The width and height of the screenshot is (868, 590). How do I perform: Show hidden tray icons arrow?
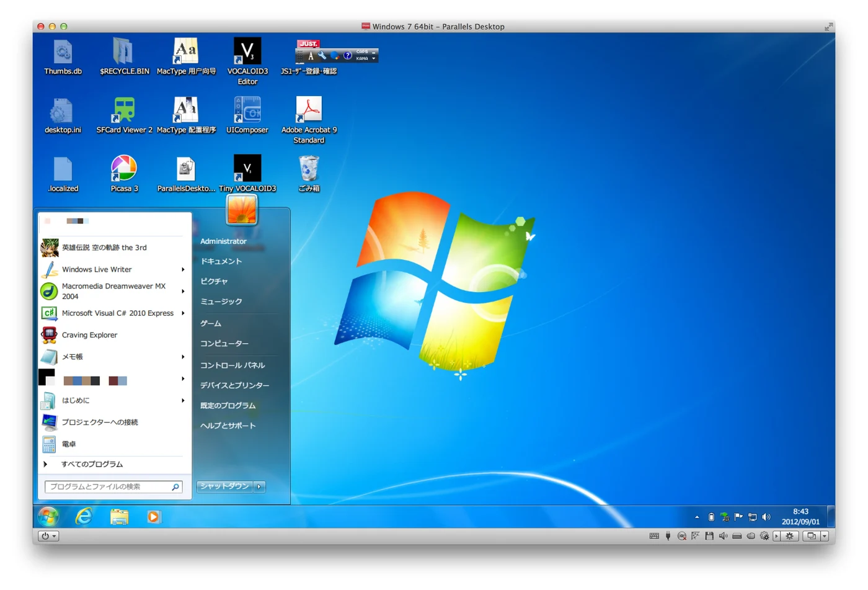tap(697, 517)
